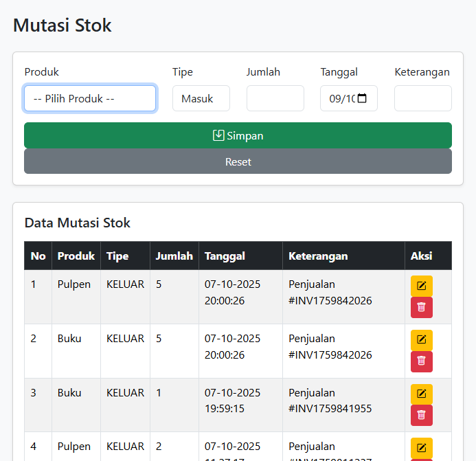
Task: Click the Keterangan column header
Action: (x=343, y=256)
